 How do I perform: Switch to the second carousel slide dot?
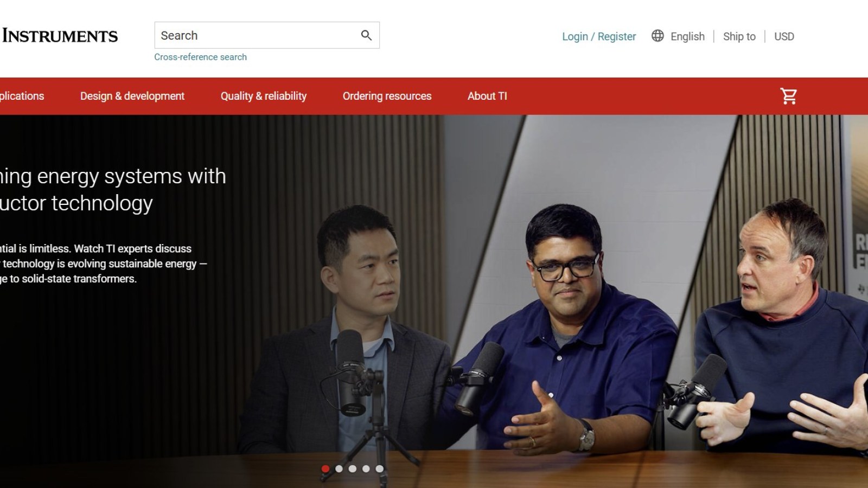pyautogui.click(x=339, y=468)
